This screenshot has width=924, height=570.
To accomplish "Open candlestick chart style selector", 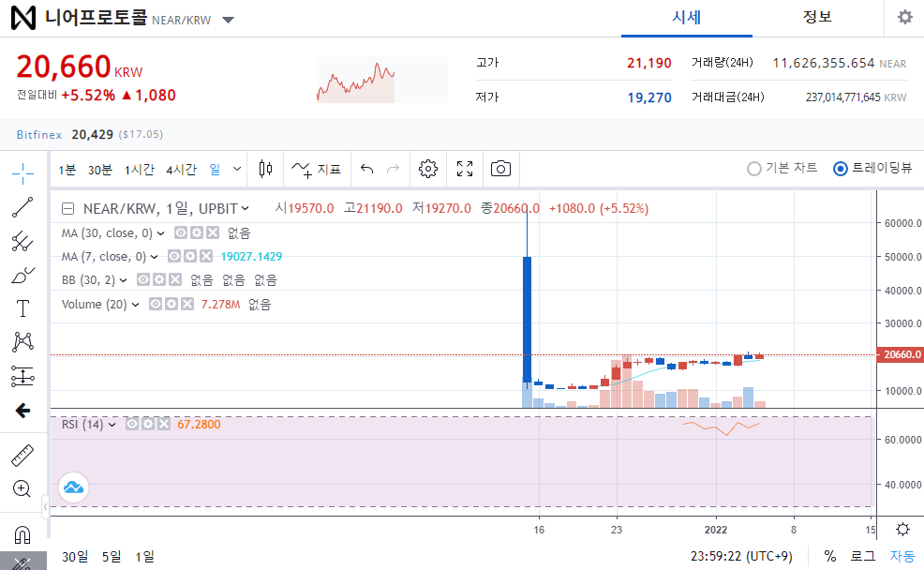I will tap(266, 169).
